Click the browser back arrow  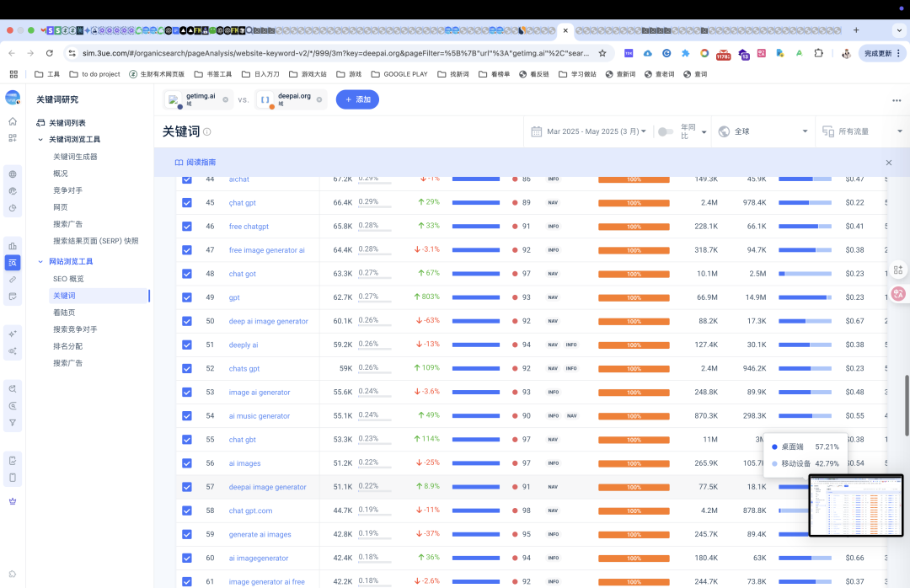click(x=12, y=53)
